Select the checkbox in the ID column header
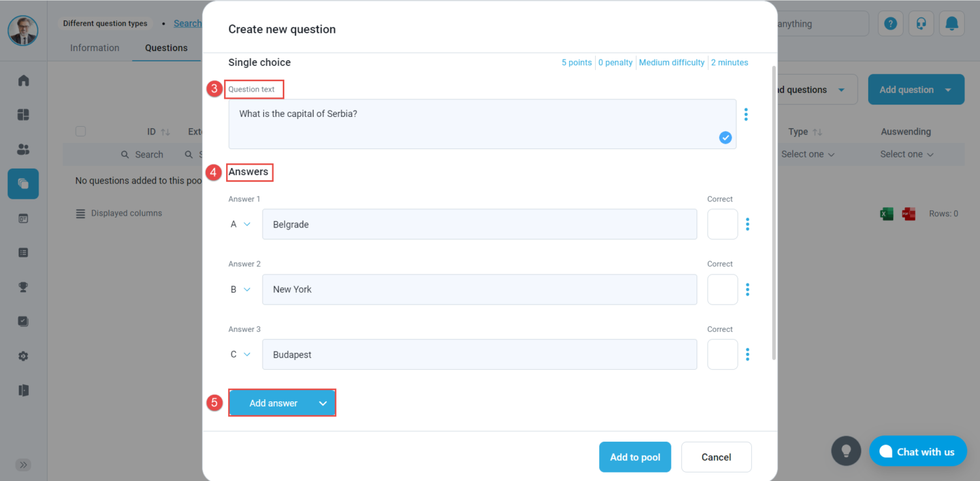980x481 pixels. pos(80,131)
